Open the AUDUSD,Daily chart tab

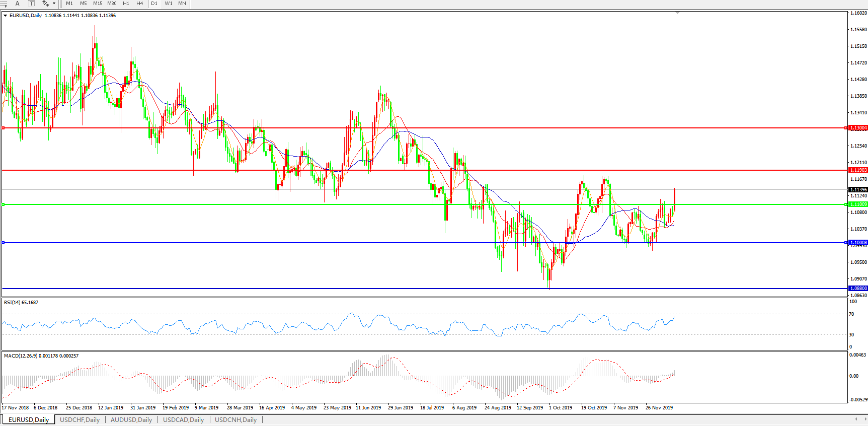(131, 419)
